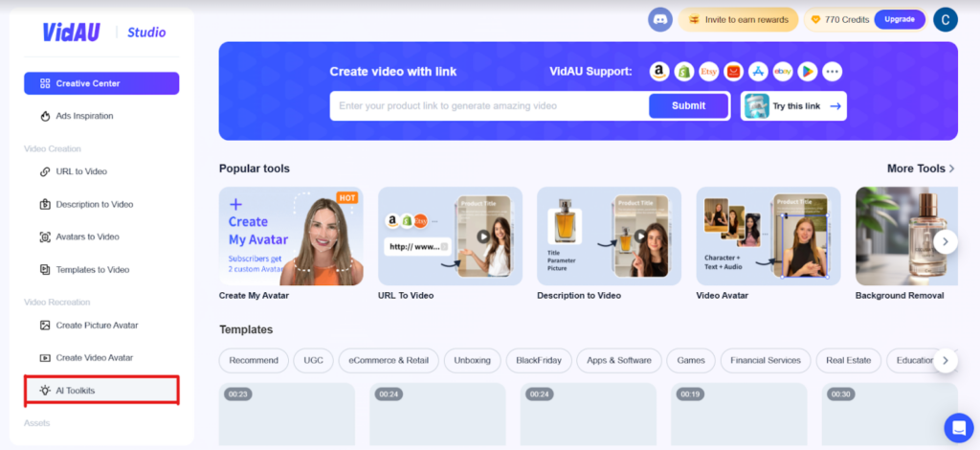The width and height of the screenshot is (980, 450).
Task: Show more supported platforms ellipsis icon
Action: (x=832, y=72)
